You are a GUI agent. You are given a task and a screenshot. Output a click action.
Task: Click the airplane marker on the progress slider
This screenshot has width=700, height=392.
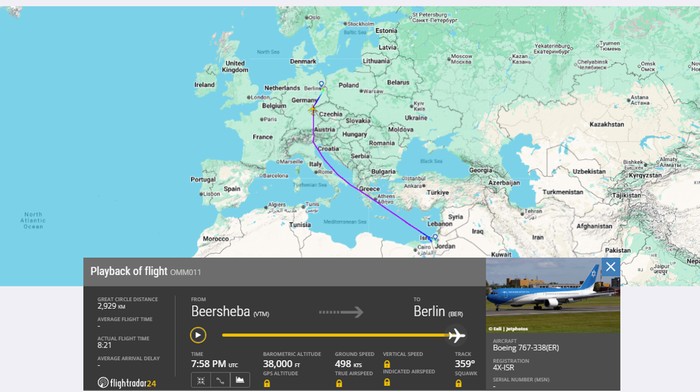pyautogui.click(x=456, y=335)
